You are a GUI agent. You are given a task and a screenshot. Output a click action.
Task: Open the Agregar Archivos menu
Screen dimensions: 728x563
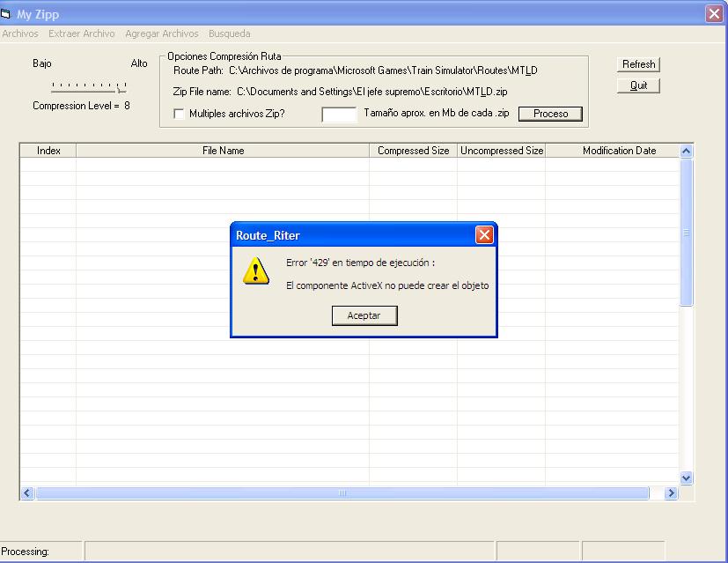[x=162, y=33]
